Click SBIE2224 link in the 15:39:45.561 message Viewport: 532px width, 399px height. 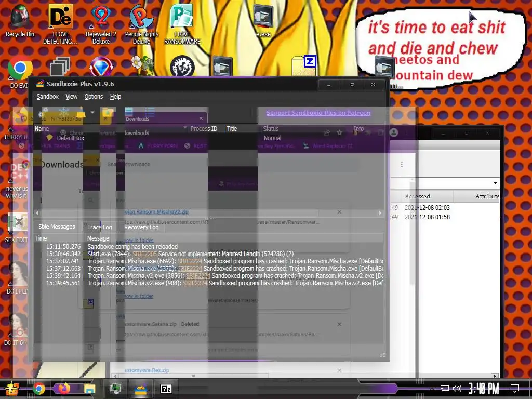[x=195, y=283]
